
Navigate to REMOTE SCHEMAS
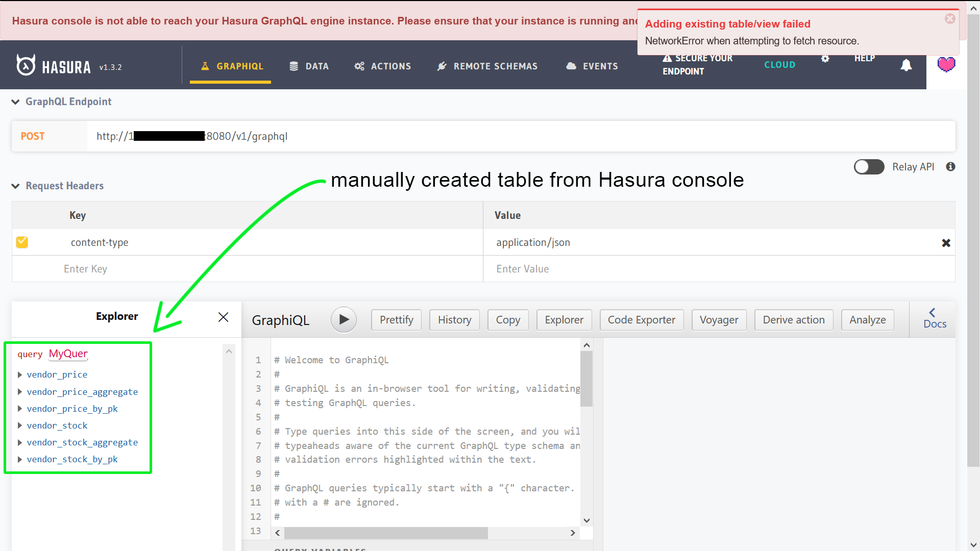[496, 66]
